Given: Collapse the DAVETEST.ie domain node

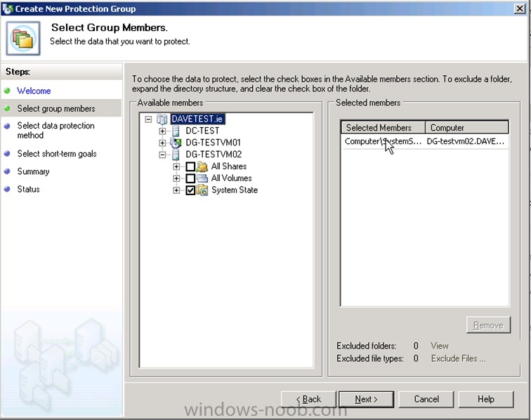Looking at the screenshot, I should (x=148, y=119).
